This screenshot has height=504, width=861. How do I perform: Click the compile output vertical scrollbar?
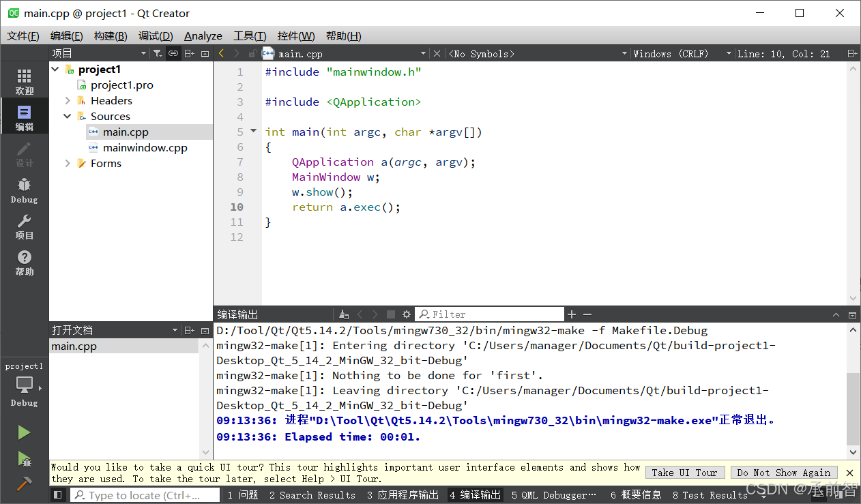coord(853,409)
